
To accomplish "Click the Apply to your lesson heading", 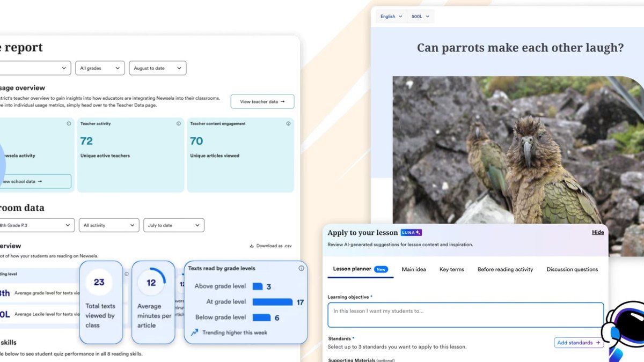I will coord(362,233).
